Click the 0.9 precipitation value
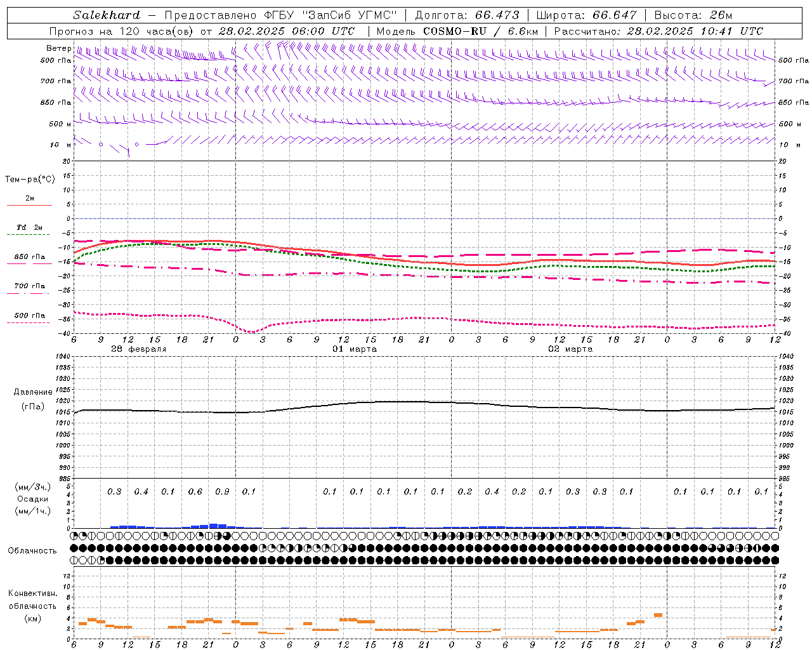Image resolution: width=812 pixels, height=650 pixels. [222, 492]
